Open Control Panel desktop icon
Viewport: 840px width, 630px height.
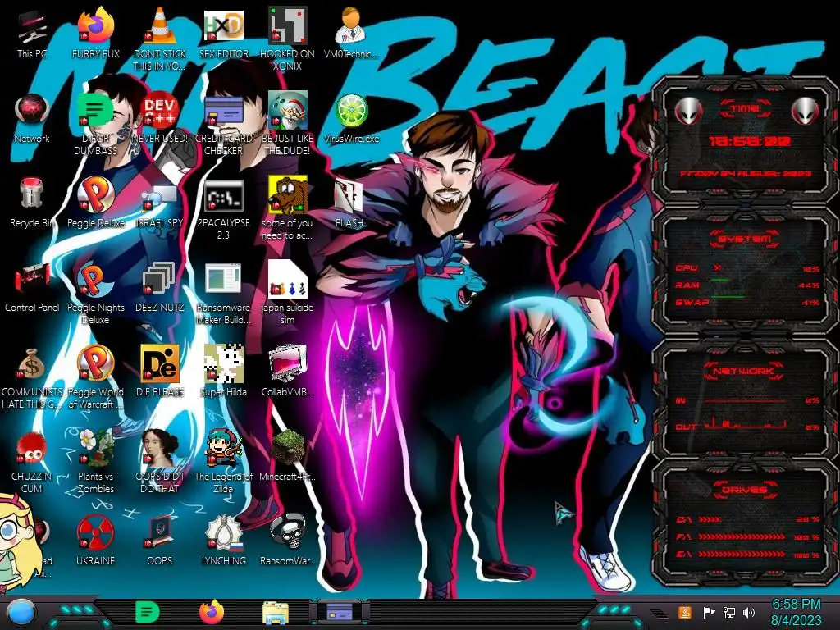pyautogui.click(x=32, y=287)
